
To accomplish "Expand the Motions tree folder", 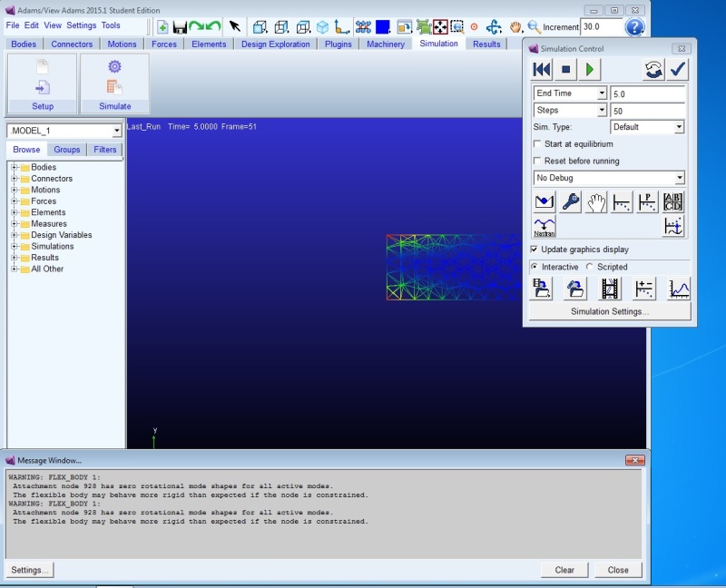I will tap(14, 190).
